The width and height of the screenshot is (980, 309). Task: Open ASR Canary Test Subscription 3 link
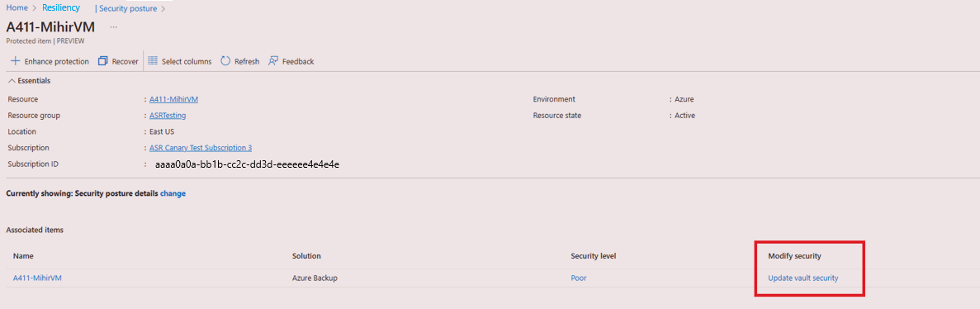pyautogui.click(x=201, y=148)
